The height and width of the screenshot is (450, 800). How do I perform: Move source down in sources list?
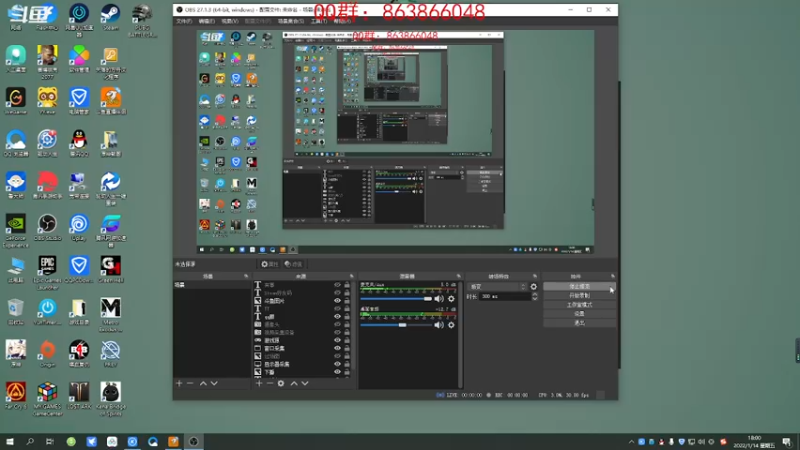305,383
